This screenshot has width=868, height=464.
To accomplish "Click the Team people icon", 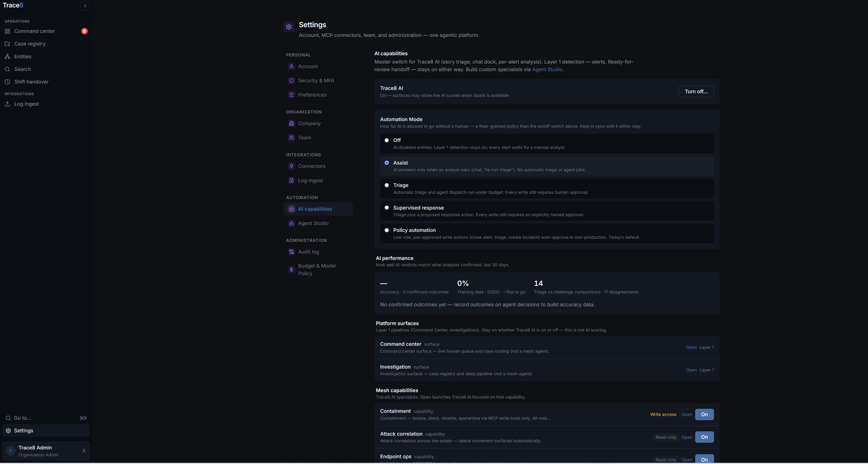I will [x=291, y=138].
